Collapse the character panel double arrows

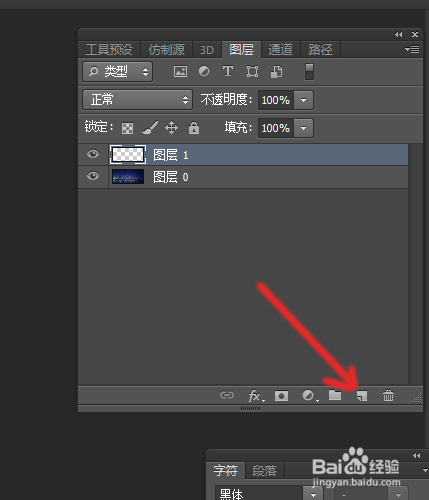click(416, 455)
